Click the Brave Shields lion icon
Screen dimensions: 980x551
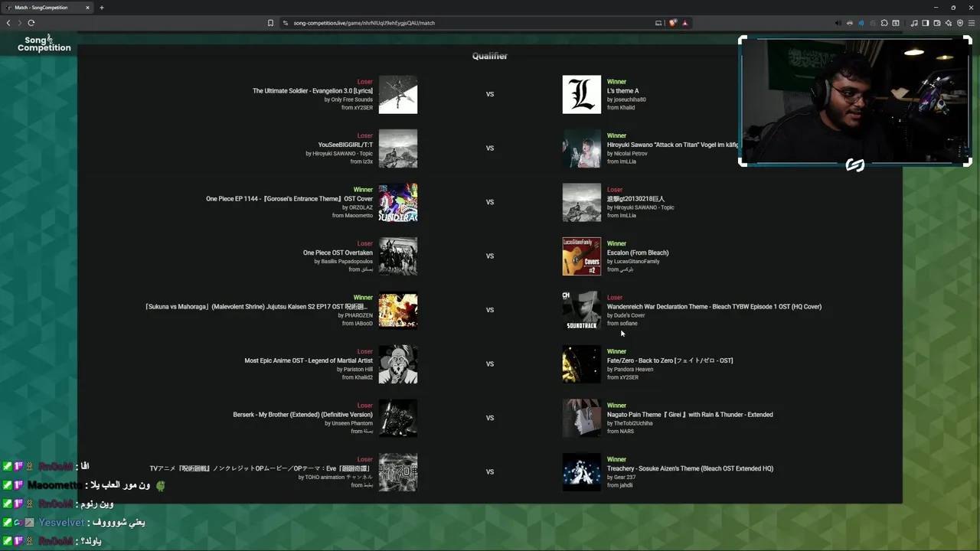click(x=673, y=23)
